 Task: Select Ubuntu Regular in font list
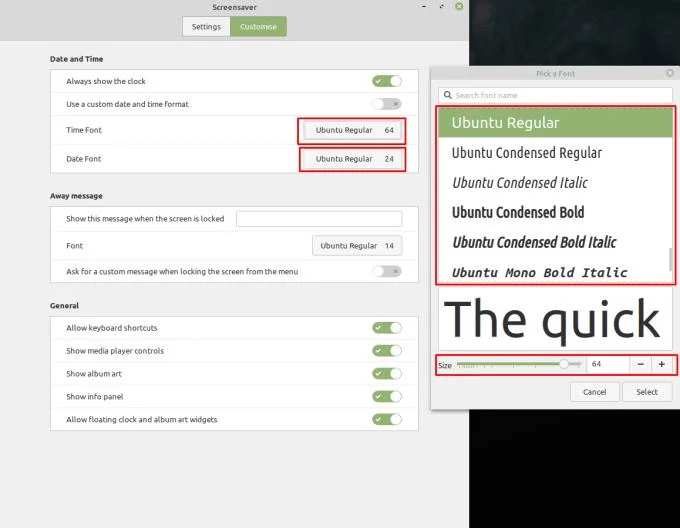(x=555, y=123)
